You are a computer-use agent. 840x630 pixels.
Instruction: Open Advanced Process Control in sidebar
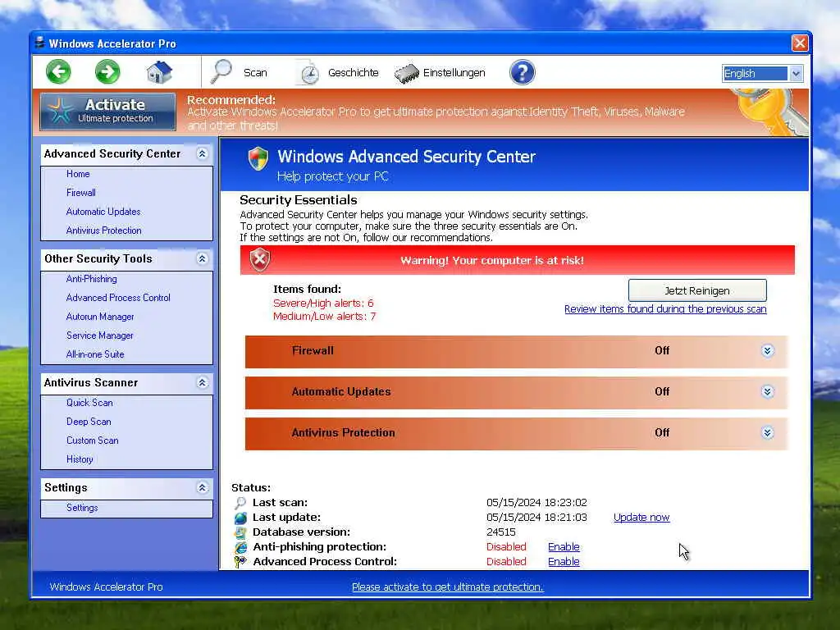coord(118,297)
